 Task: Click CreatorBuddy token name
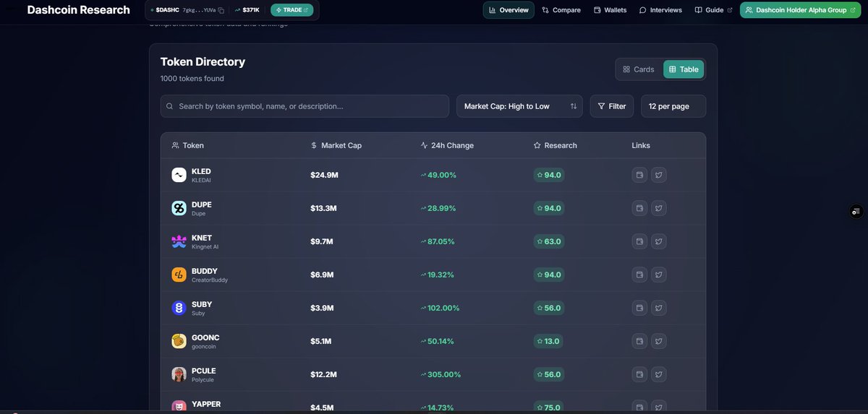210,280
